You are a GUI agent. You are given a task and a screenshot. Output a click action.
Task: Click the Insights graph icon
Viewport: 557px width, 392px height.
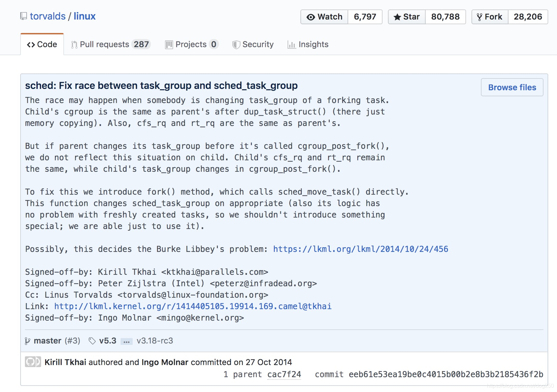(292, 45)
